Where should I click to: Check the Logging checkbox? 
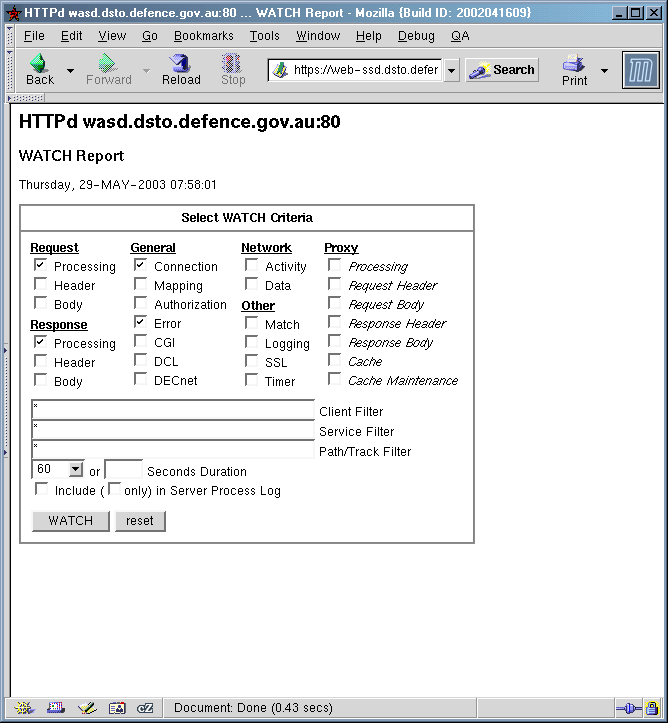(x=252, y=342)
